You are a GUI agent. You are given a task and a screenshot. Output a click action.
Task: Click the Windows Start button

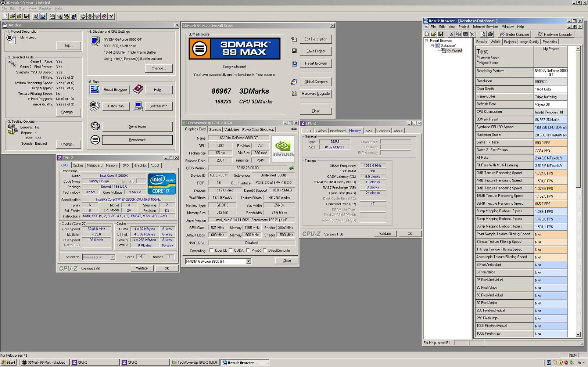[x=8, y=362]
